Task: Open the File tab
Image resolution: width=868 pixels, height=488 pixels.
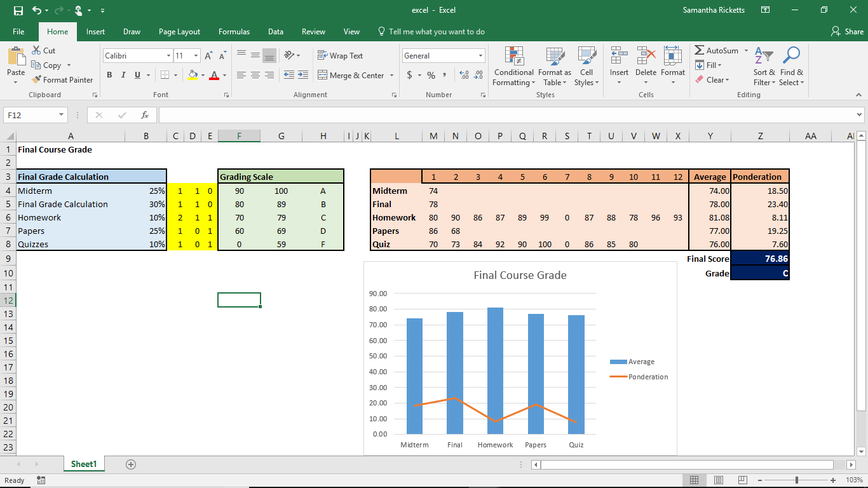Action: tap(18, 31)
